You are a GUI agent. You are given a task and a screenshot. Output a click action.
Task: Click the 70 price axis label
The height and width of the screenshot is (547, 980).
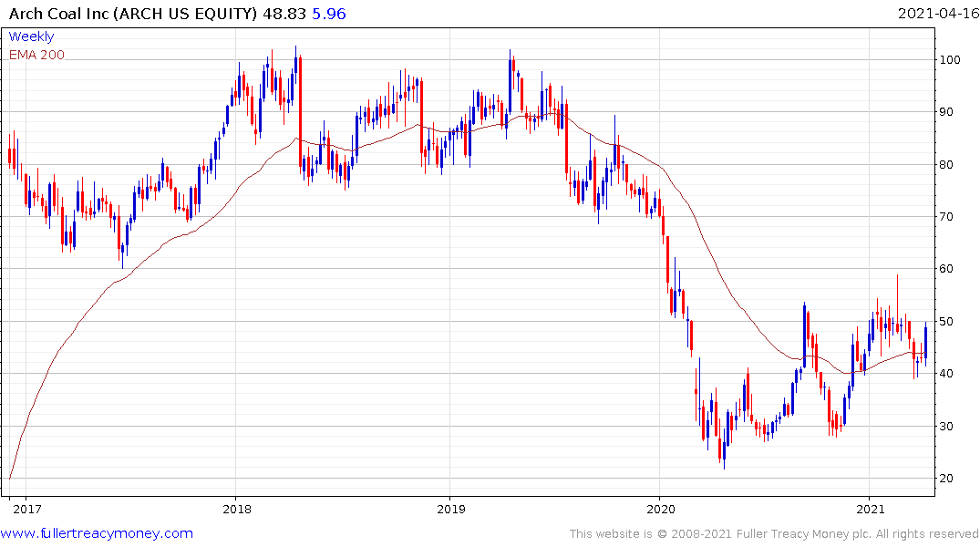click(946, 217)
